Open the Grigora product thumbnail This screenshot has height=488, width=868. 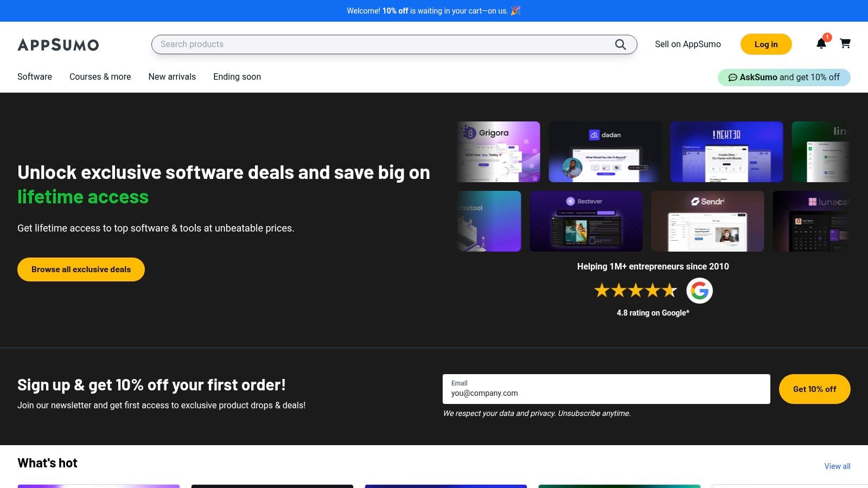pyautogui.click(x=499, y=152)
